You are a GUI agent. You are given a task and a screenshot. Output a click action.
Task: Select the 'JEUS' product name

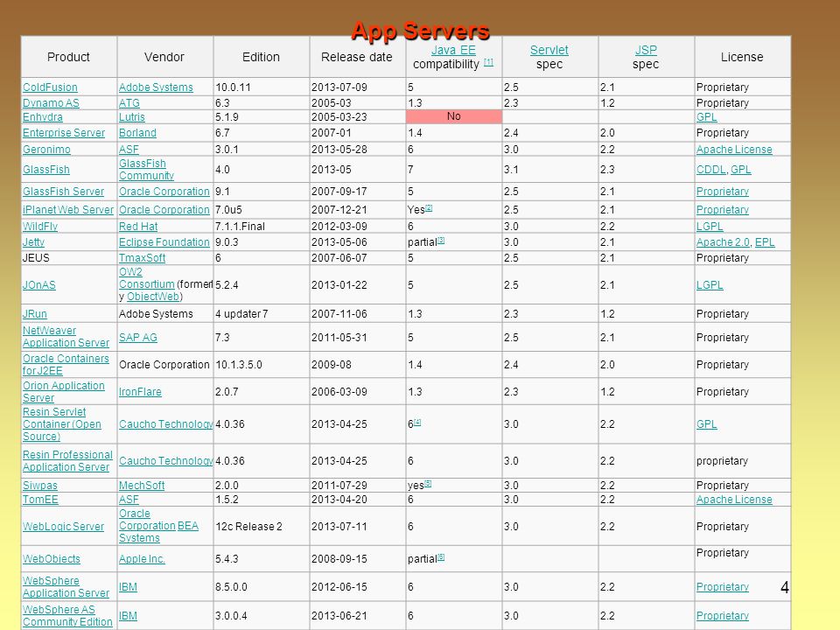tap(36, 258)
